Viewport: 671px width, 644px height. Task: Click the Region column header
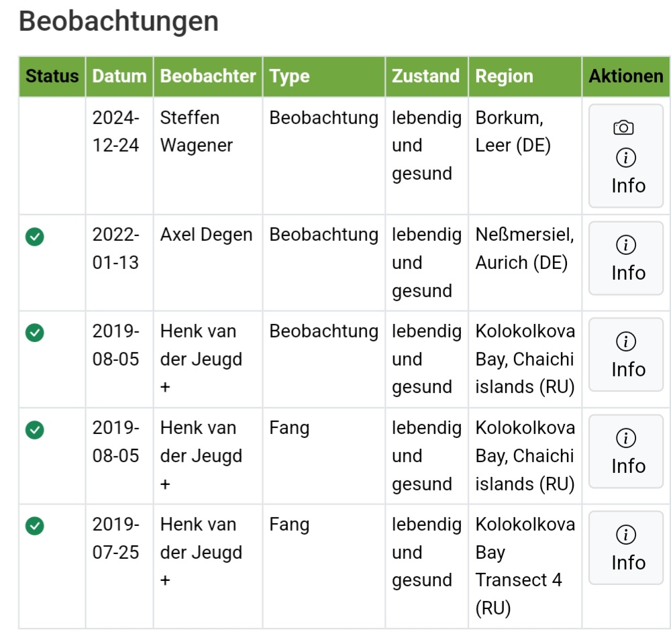[x=505, y=76]
